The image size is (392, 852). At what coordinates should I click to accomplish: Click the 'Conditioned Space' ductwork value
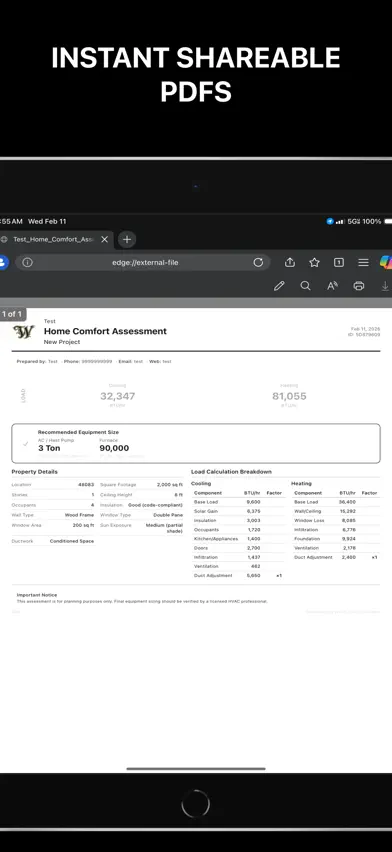point(72,541)
